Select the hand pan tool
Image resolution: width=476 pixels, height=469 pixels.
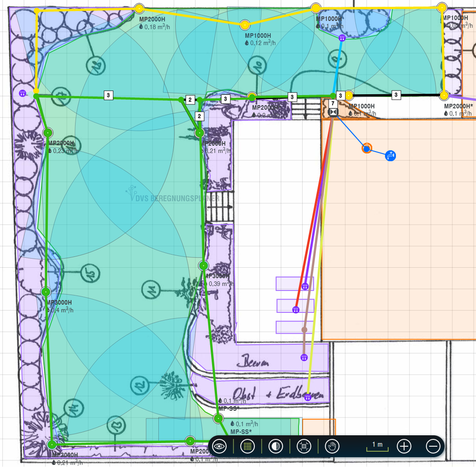point(332,446)
